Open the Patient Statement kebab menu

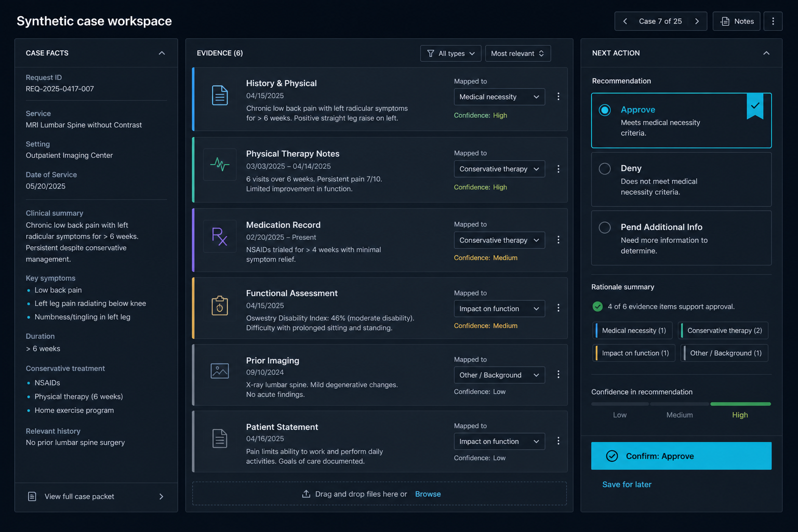coord(558,441)
